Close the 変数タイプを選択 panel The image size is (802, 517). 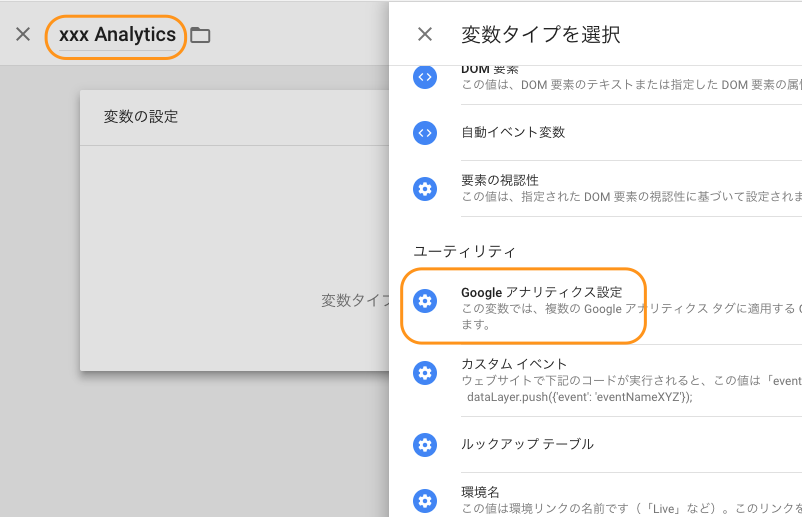tap(425, 34)
